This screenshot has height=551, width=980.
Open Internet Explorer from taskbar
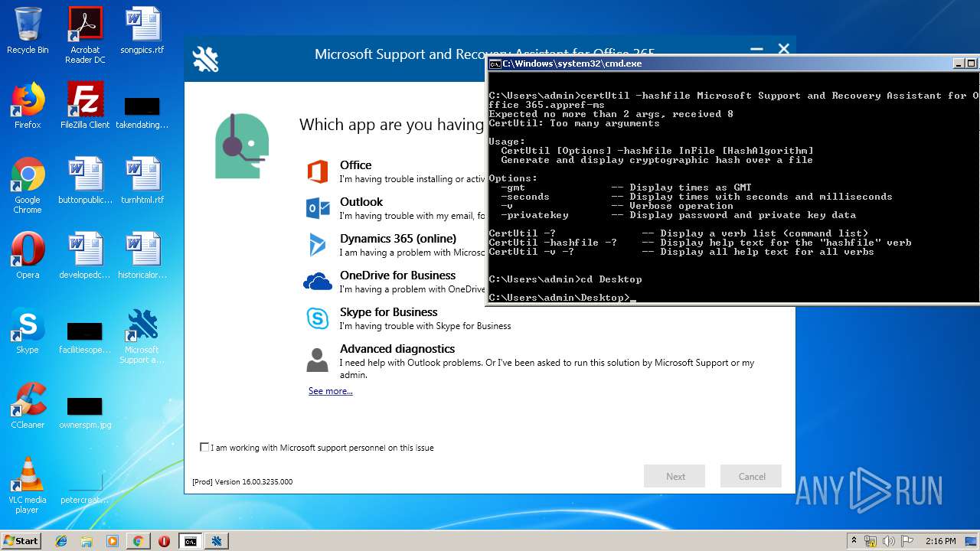61,541
